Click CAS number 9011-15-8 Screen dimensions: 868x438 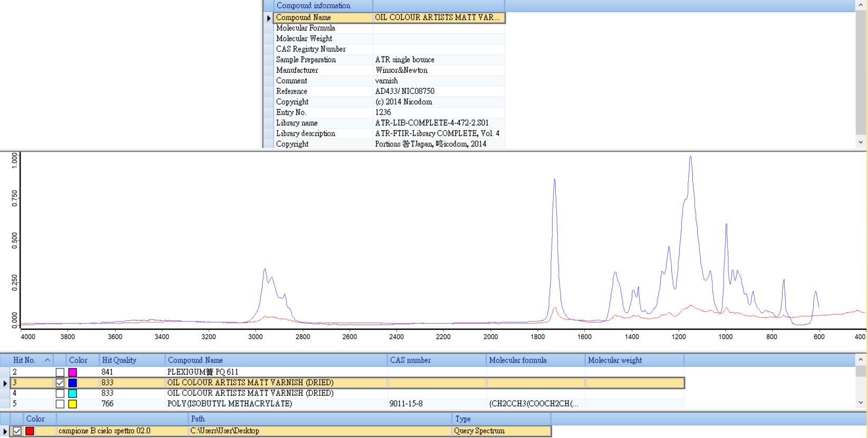point(406,404)
